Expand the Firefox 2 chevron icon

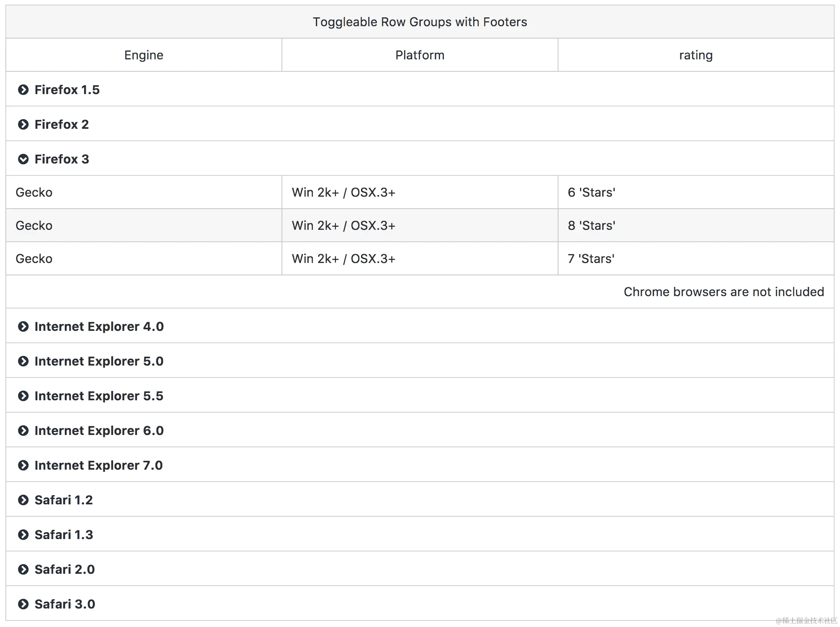[x=23, y=125]
